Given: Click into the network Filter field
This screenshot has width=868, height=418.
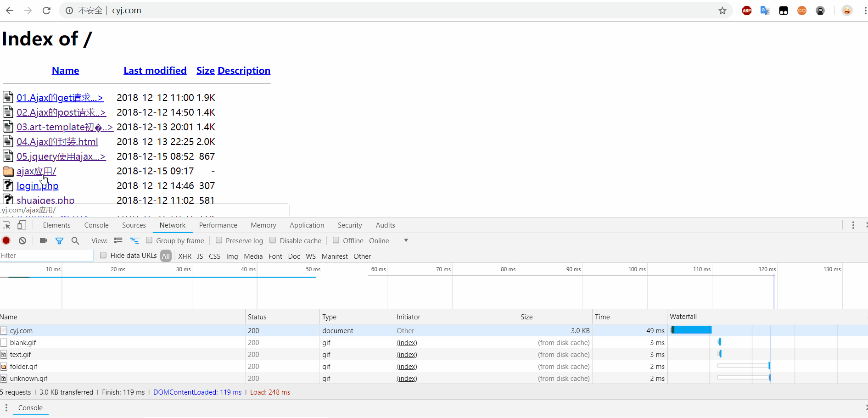Looking at the screenshot, I should (x=46, y=256).
